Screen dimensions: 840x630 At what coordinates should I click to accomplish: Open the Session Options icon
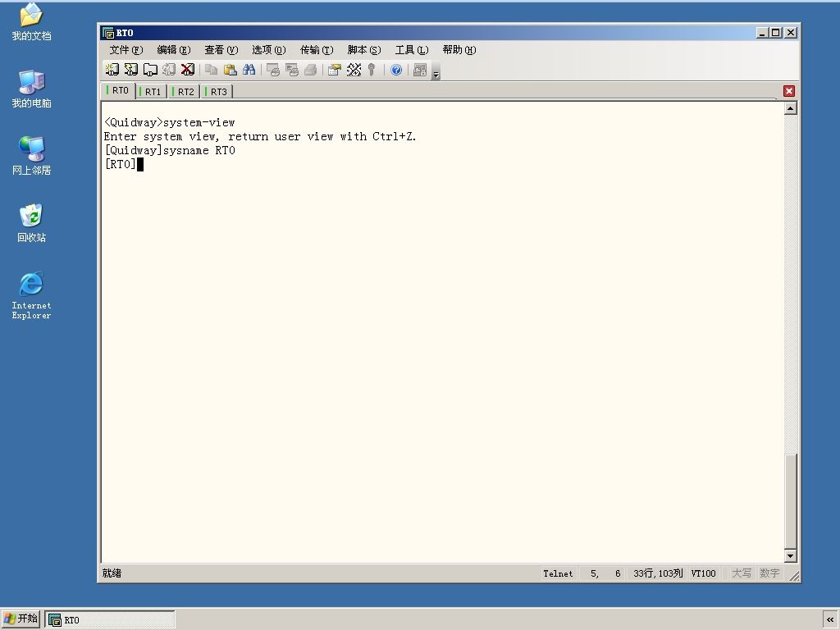point(335,70)
